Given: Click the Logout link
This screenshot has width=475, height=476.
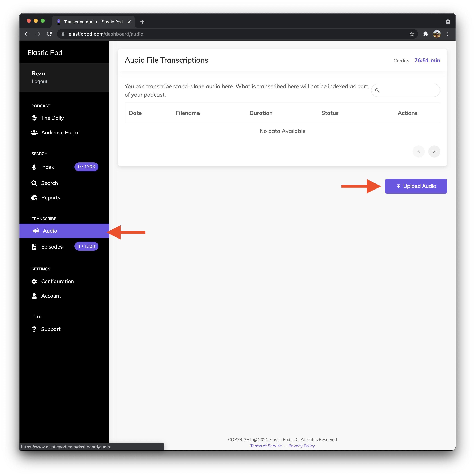Looking at the screenshot, I should pyautogui.click(x=39, y=82).
